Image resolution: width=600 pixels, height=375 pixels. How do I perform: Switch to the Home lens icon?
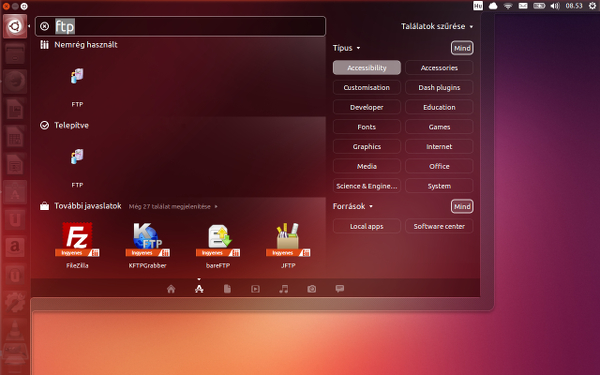(x=171, y=289)
